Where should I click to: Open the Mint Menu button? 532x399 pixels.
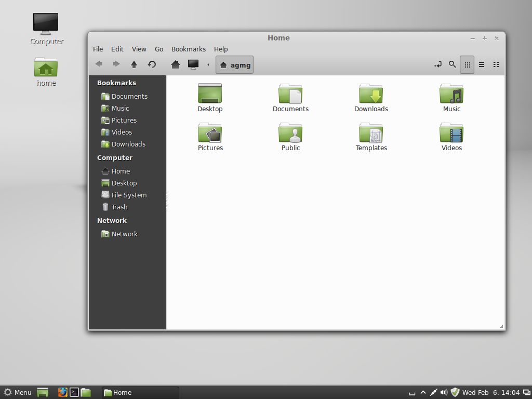(18, 392)
